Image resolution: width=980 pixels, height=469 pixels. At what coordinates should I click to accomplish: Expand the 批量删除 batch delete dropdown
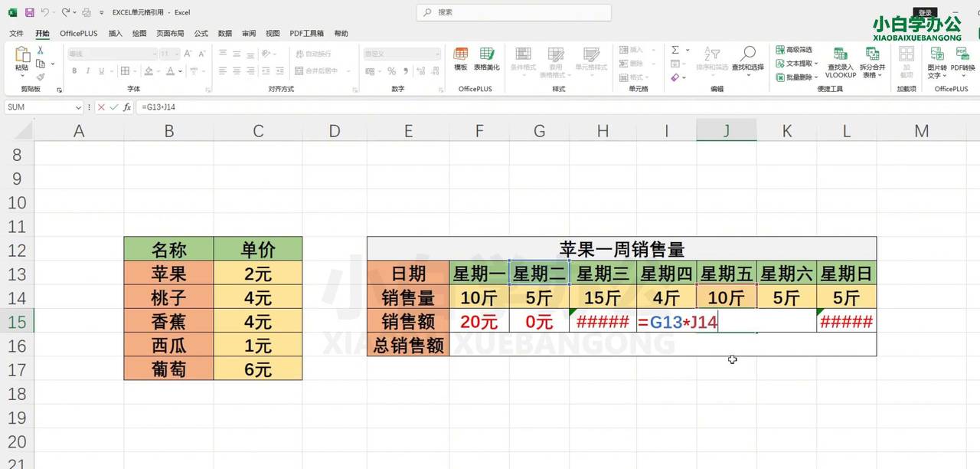tap(815, 77)
